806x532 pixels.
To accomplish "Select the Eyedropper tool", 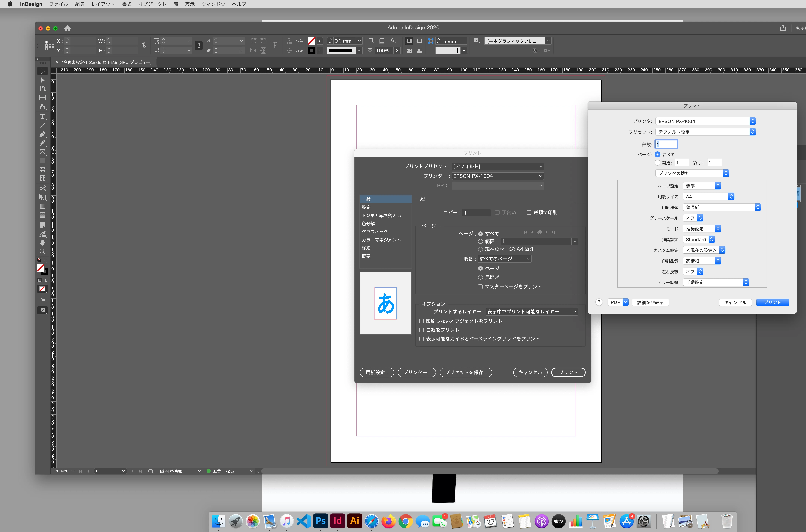I will (x=42, y=234).
